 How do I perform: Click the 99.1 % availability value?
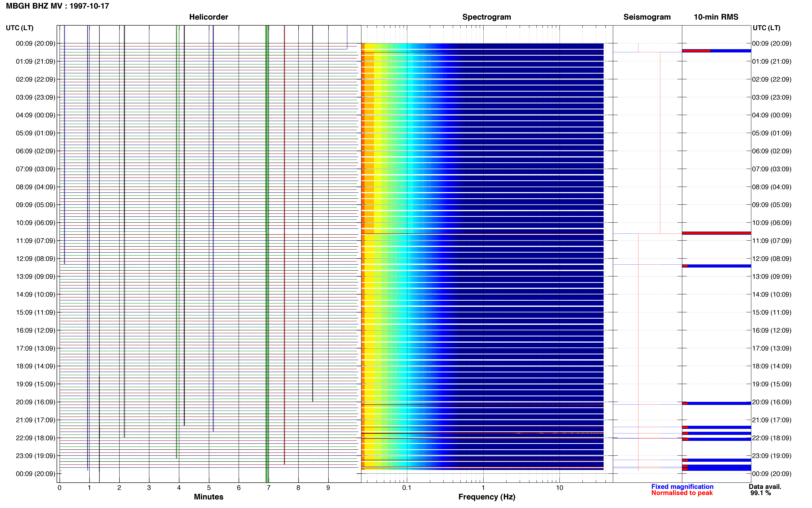click(x=761, y=493)
